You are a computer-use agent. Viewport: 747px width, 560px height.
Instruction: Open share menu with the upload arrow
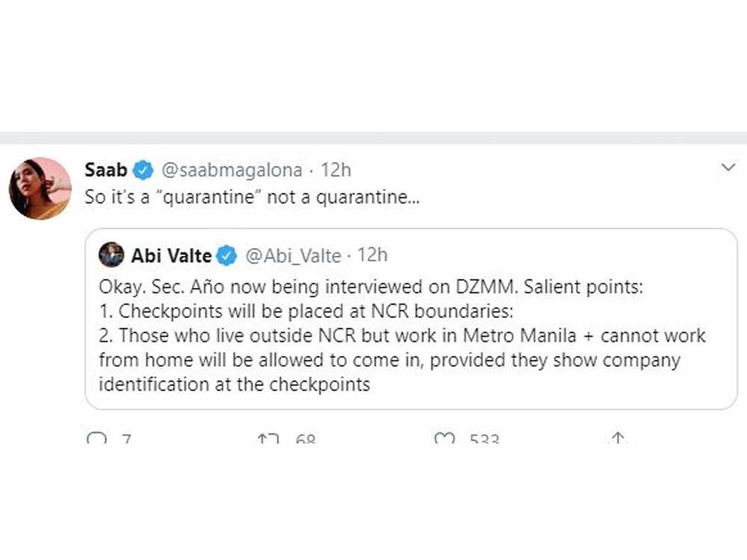point(617,439)
